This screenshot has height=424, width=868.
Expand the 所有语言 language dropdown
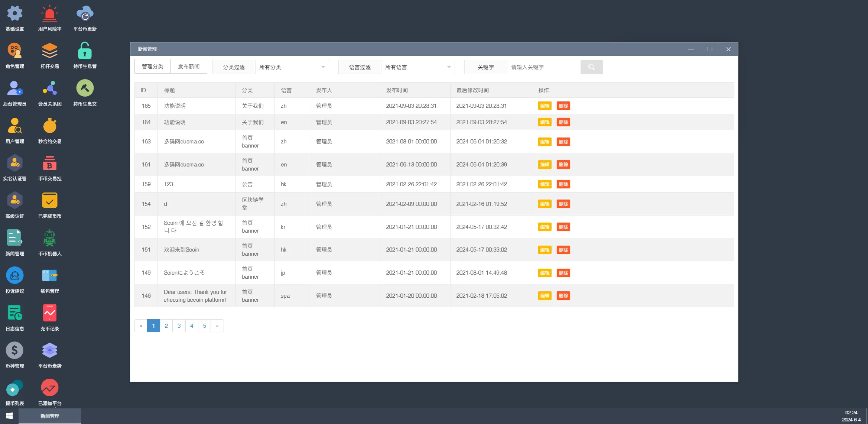(417, 67)
